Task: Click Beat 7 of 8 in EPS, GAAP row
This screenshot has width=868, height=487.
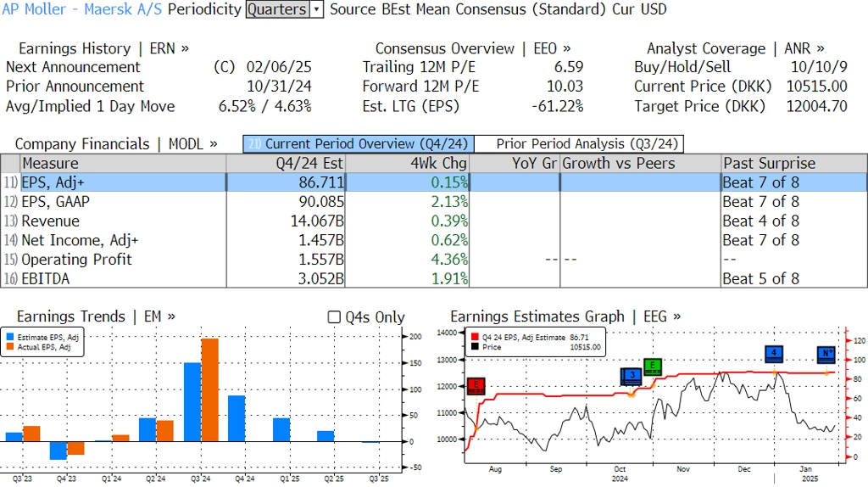Action: click(x=761, y=202)
